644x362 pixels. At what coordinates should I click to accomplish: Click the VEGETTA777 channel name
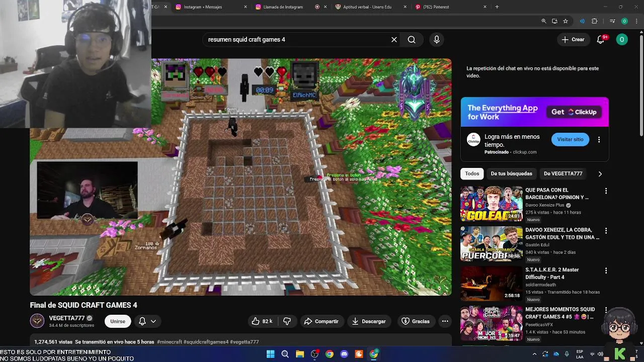pos(67,318)
